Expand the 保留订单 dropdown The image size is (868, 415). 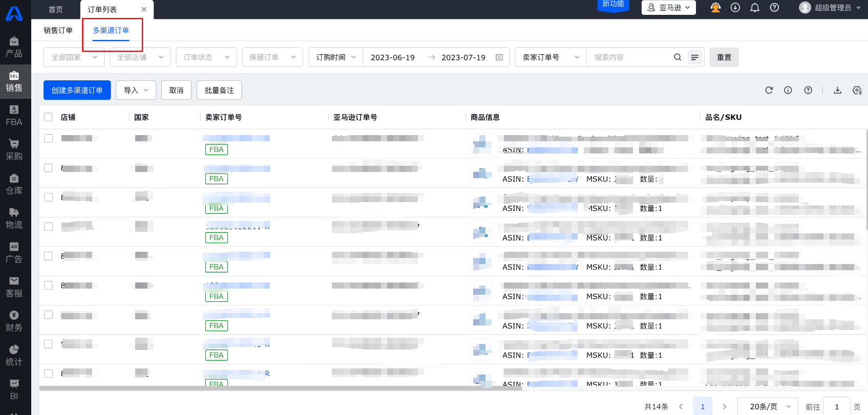(x=272, y=57)
